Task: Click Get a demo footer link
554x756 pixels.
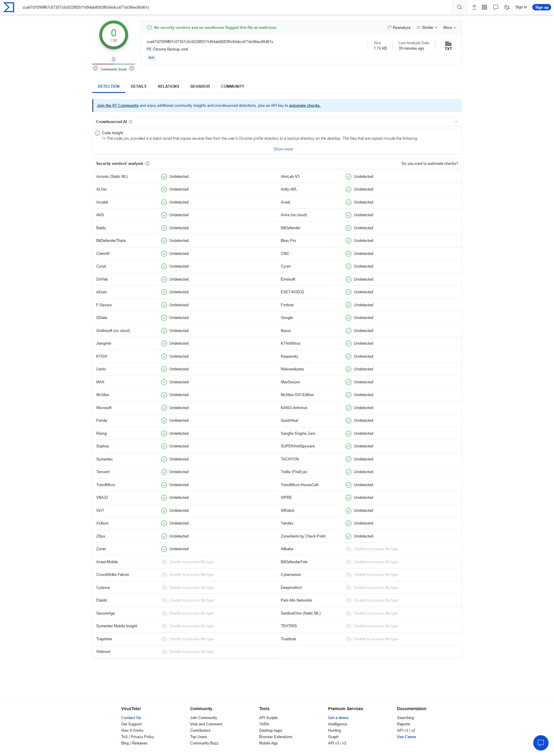Action: (338, 718)
